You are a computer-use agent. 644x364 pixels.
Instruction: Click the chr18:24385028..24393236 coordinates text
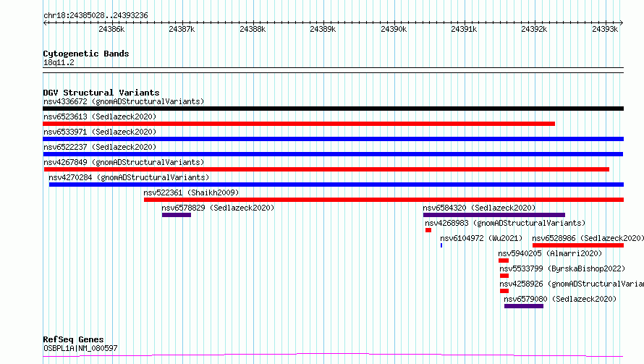(x=96, y=16)
